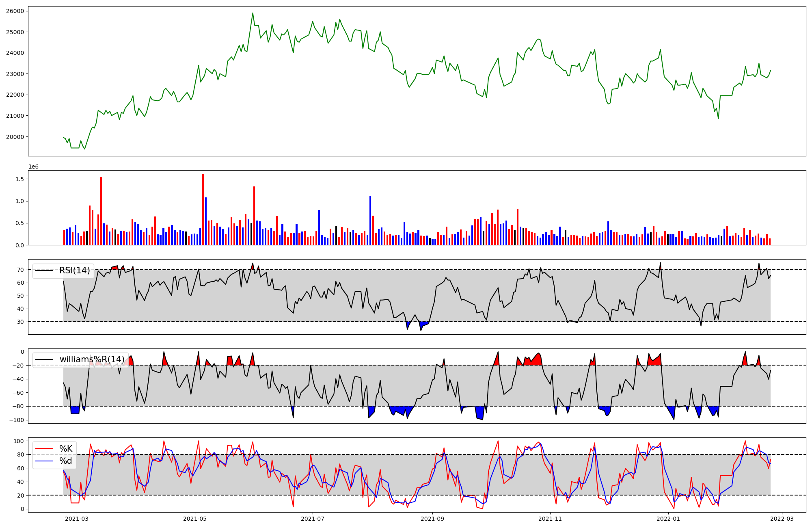The width and height of the screenshot is (812, 528).
Task: Click the -100 tick on Williams axis
Action: pyautogui.click(x=16, y=420)
